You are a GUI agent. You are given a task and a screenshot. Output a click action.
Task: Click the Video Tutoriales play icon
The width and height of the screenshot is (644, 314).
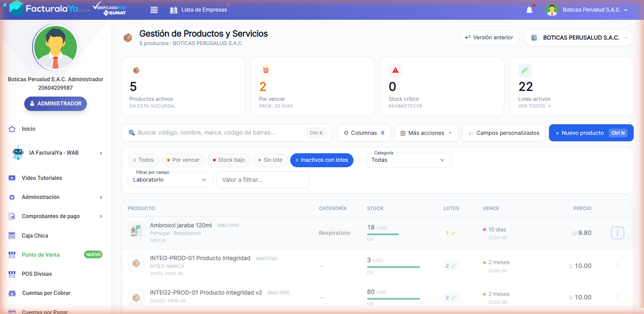pyautogui.click(x=12, y=178)
